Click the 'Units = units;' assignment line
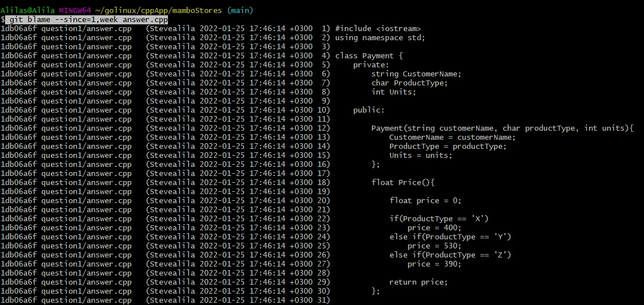The width and height of the screenshot is (644, 305). pyautogui.click(x=421, y=156)
